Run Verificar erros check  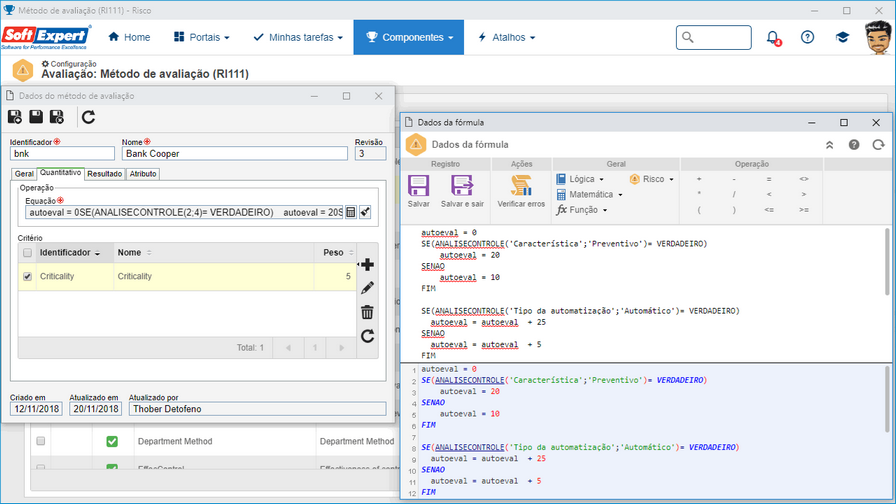point(521,186)
